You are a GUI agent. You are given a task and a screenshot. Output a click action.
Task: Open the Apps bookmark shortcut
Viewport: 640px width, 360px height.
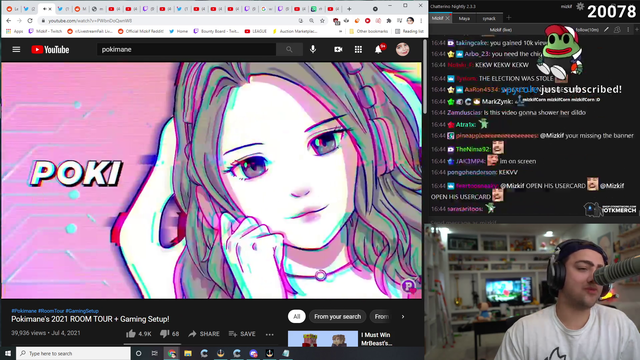(x=15, y=31)
